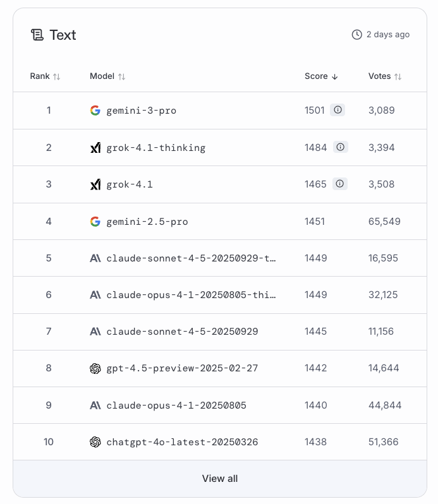Screen dimensions: 438x504
Task: Click the score value 1438
Action: [x=316, y=442]
